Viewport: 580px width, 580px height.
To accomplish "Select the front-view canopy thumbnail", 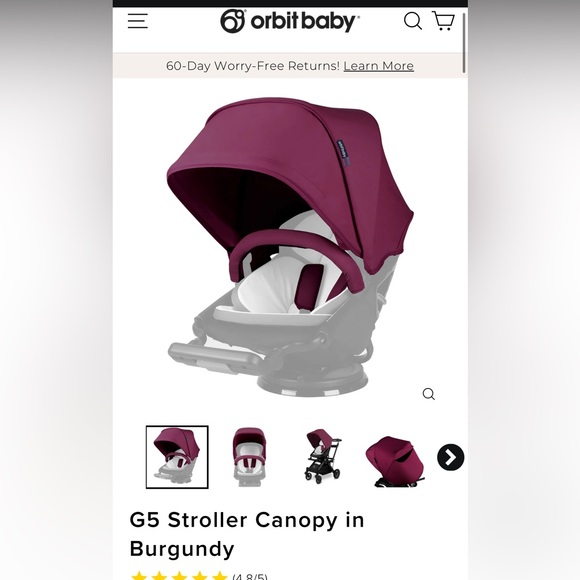I will (249, 457).
